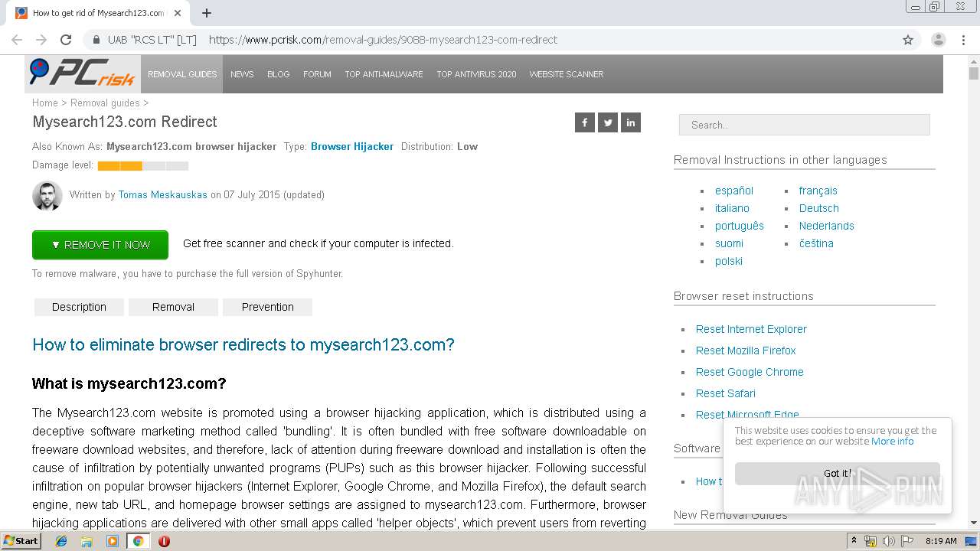
Task: Dismiss the cookie notice with Got it!
Action: click(837, 473)
